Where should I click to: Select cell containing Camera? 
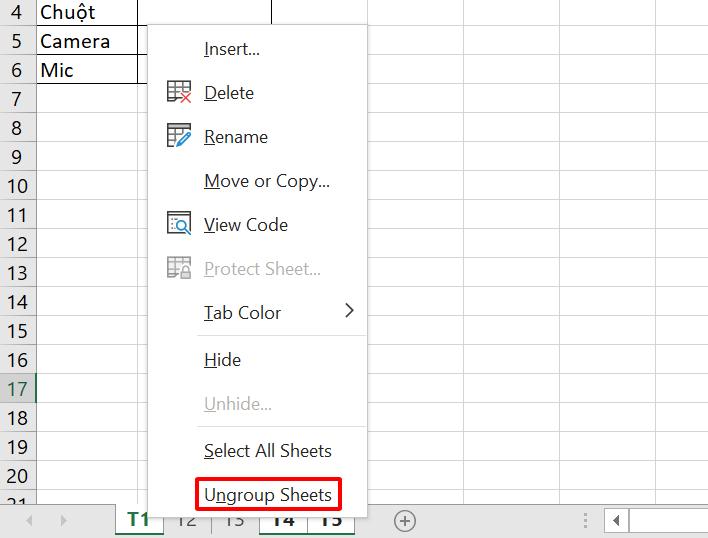pyautogui.click(x=87, y=40)
